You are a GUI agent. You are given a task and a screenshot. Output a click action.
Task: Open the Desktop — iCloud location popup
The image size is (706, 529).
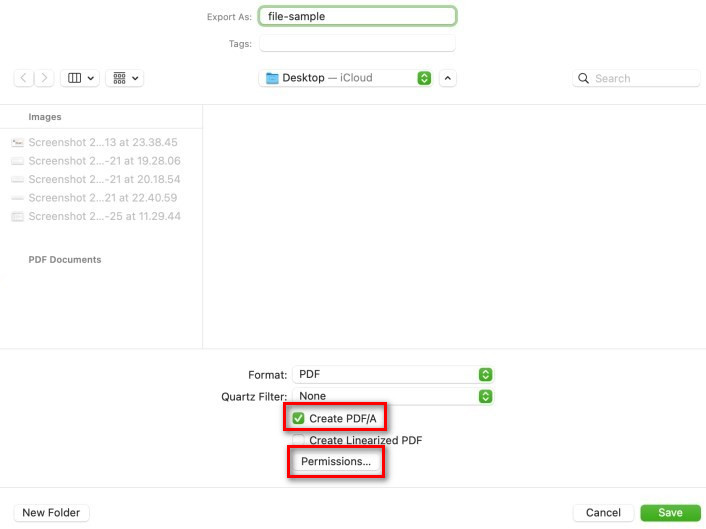pyautogui.click(x=345, y=78)
